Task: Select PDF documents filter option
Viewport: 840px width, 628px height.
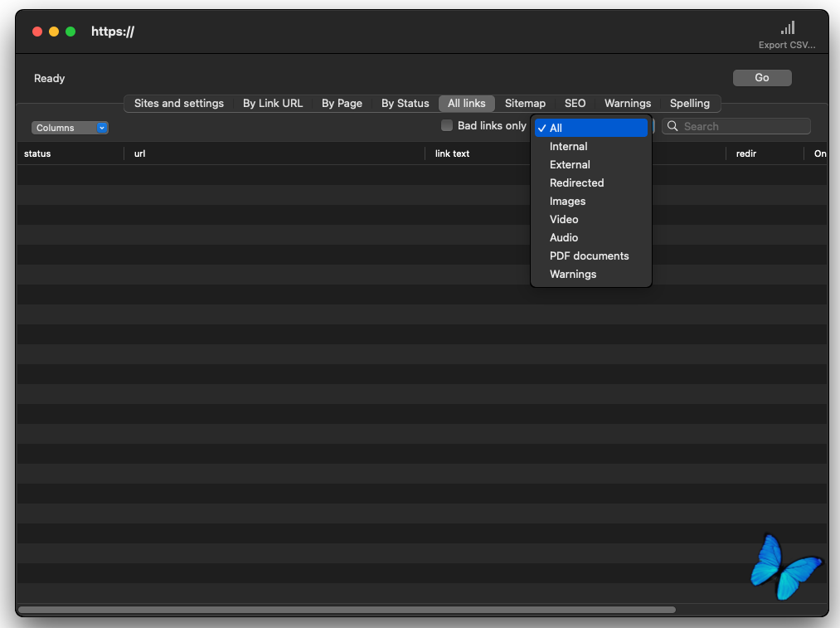Action: pos(589,256)
